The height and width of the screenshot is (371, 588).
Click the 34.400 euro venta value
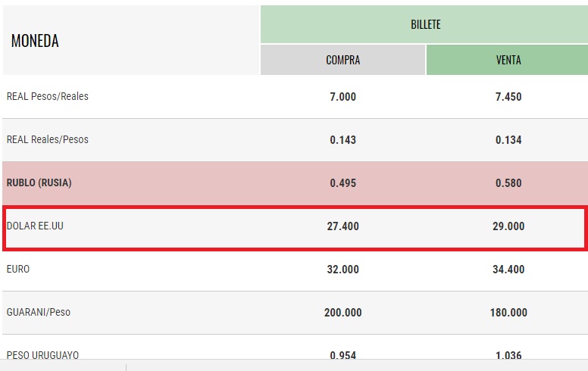[508, 269]
